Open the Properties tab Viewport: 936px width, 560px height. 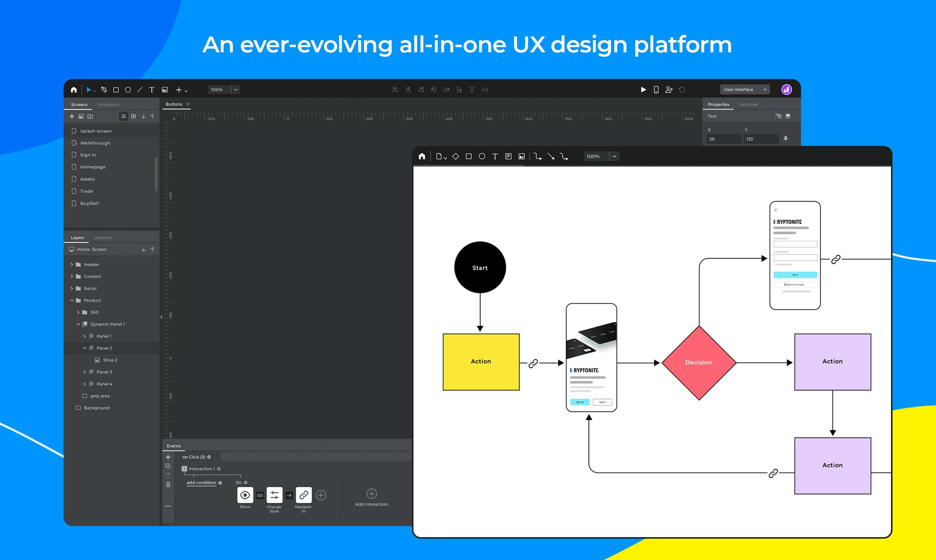pyautogui.click(x=718, y=105)
